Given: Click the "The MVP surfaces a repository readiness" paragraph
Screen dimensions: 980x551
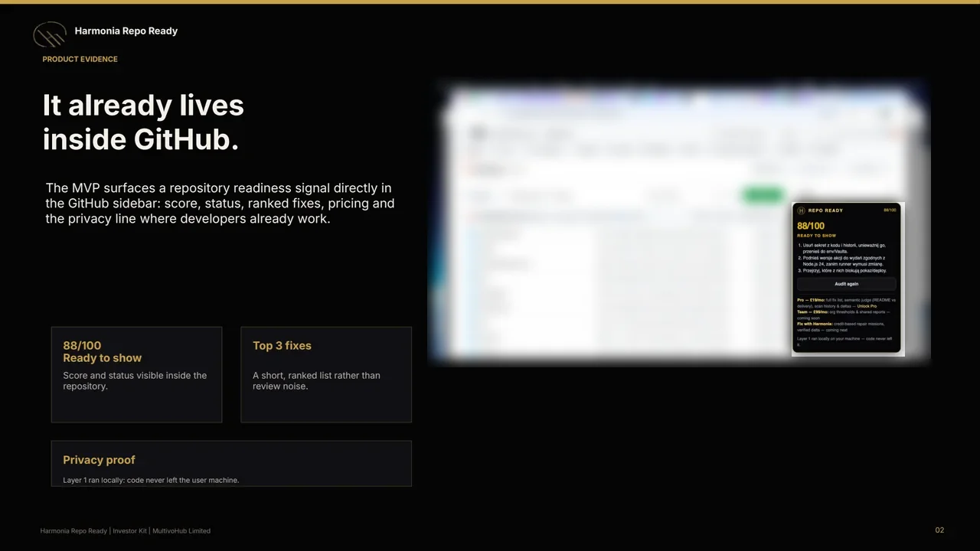Looking at the screenshot, I should 220,204.
